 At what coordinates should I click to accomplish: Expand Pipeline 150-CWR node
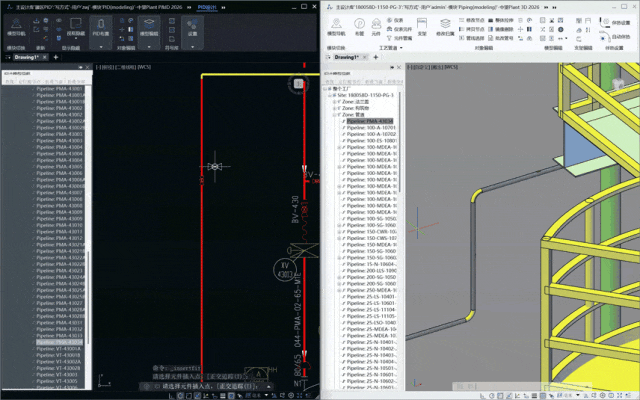pyautogui.click(x=339, y=232)
